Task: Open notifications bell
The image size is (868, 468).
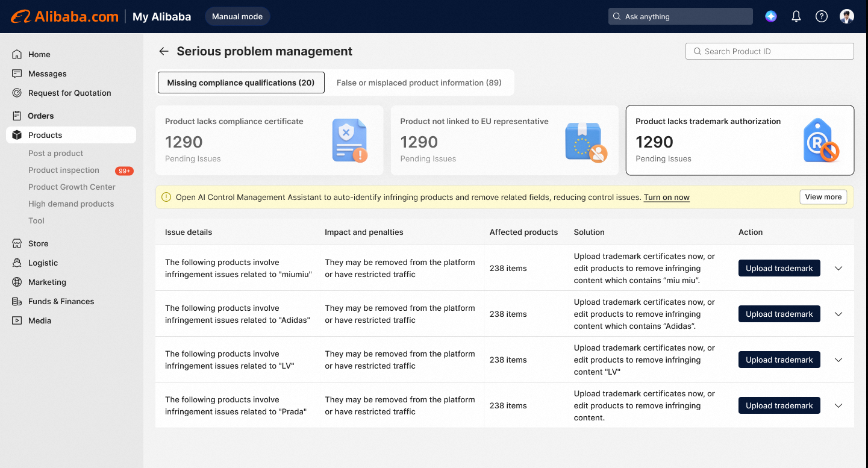Action: click(796, 16)
